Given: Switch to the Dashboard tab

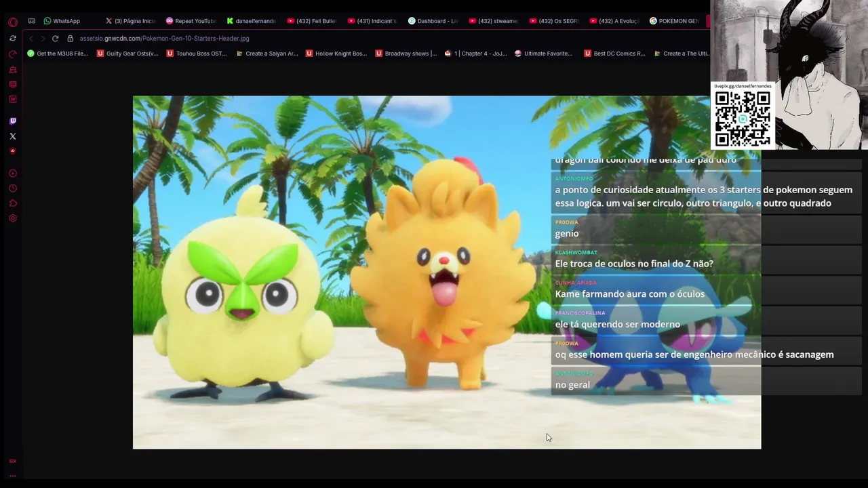Looking at the screenshot, I should [x=433, y=21].
